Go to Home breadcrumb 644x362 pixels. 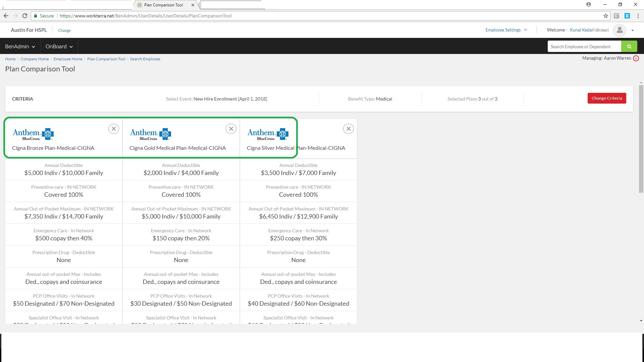[10, 59]
